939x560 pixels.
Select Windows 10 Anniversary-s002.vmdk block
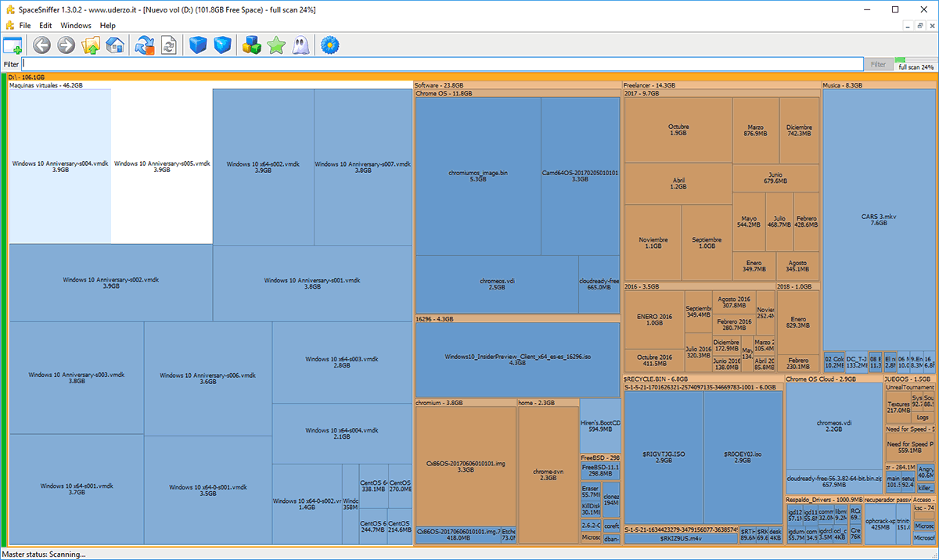[x=111, y=282]
